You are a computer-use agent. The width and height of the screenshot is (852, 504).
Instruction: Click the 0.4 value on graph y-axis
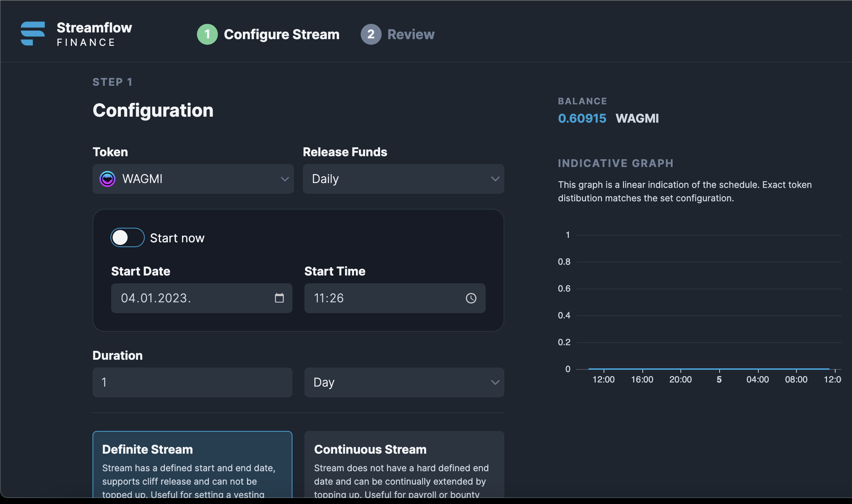(x=564, y=315)
